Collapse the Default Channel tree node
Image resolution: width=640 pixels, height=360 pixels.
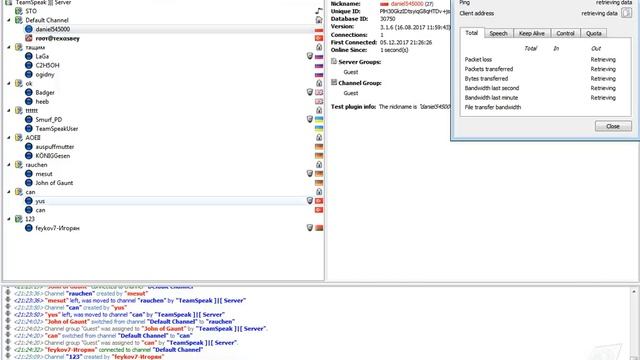9,20
